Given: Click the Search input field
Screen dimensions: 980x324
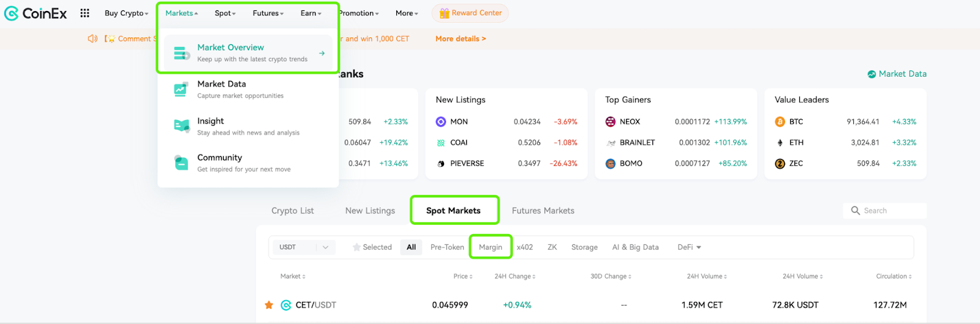Looking at the screenshot, I should (884, 211).
